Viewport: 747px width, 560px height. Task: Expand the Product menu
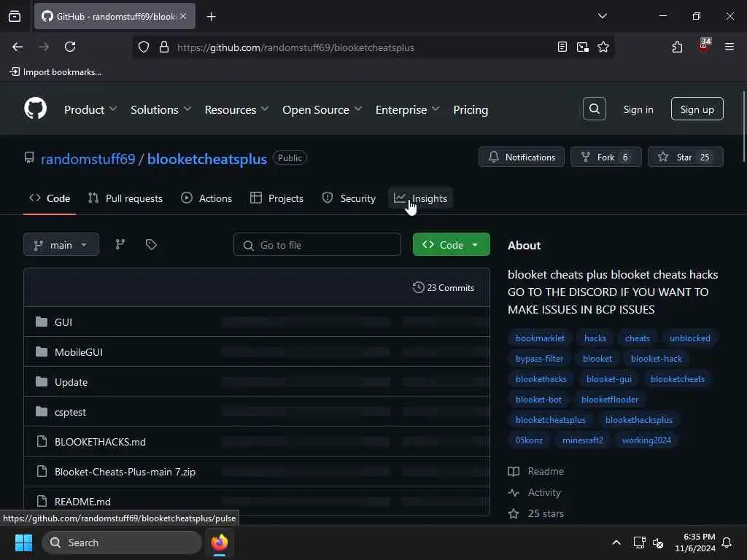[x=90, y=109]
